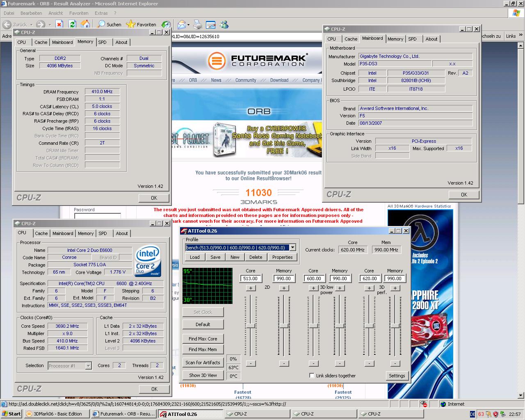Toggle Link sliders together checkbox
Image resolution: width=525 pixels, height=420 pixels.
point(312,376)
